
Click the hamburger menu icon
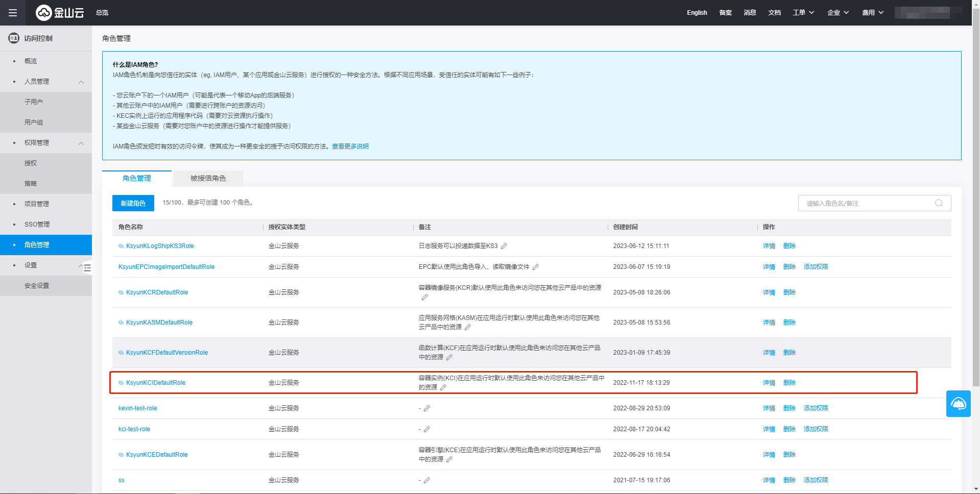13,13
